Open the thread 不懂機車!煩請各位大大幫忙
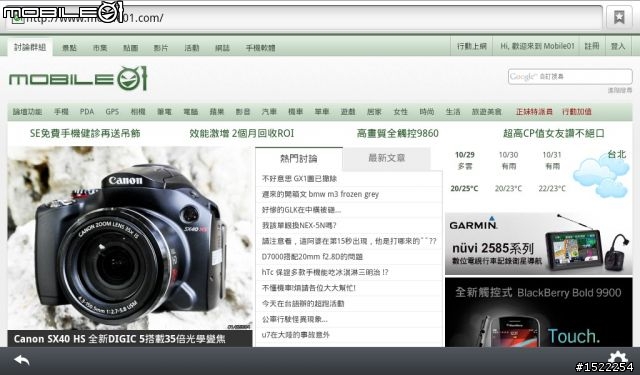The image size is (640, 375). [x=309, y=288]
